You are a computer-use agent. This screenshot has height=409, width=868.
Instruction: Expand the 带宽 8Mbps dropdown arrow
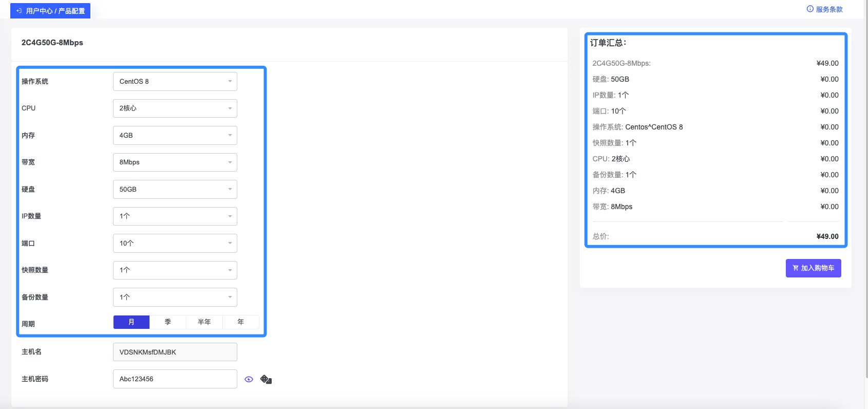230,162
